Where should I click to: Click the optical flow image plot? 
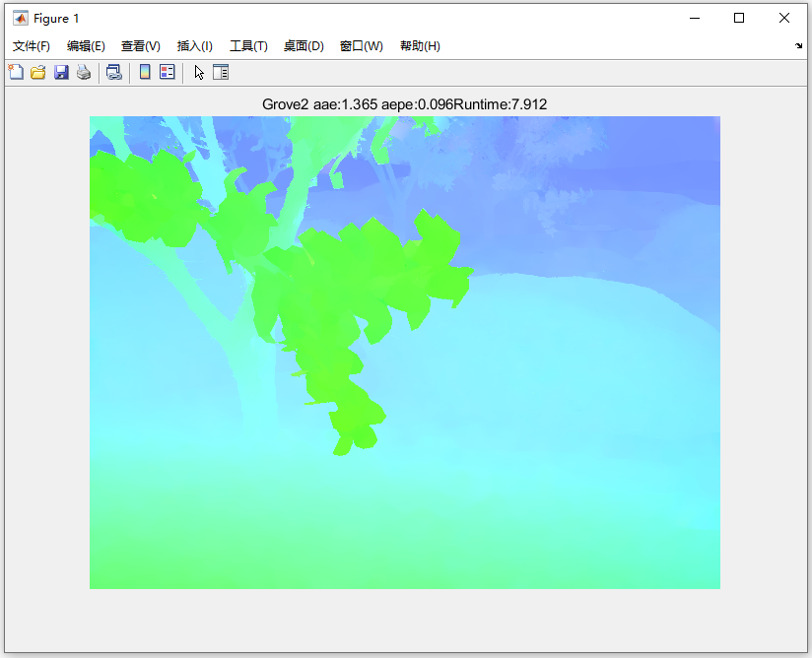tap(405, 353)
